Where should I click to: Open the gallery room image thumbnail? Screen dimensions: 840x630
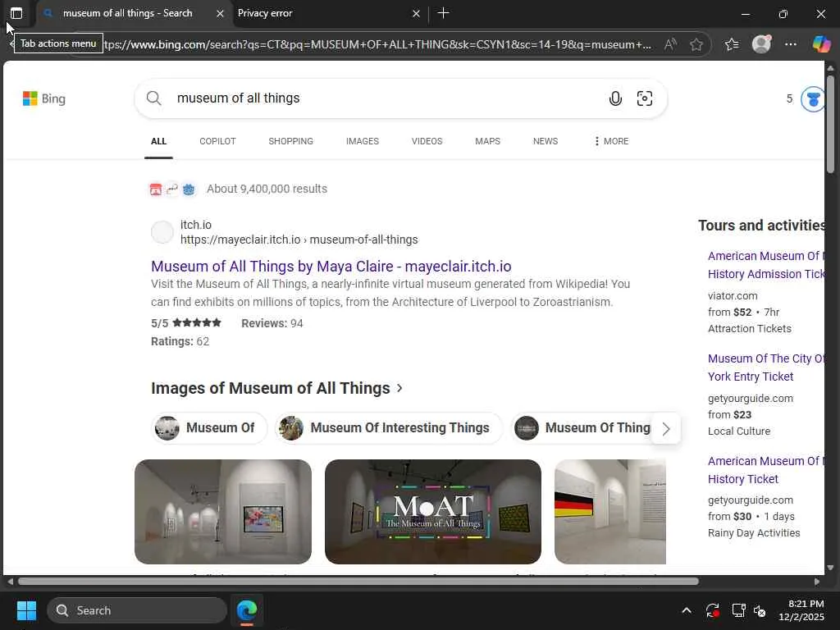click(x=223, y=512)
